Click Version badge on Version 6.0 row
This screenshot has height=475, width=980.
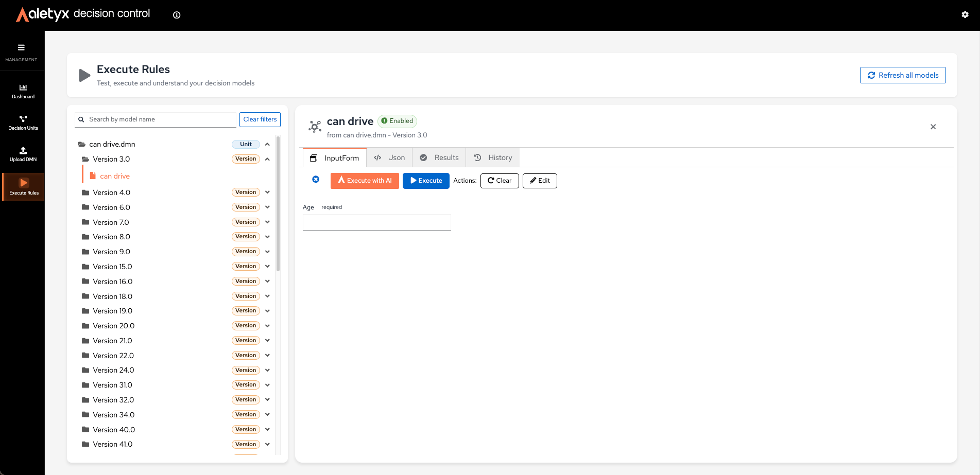[x=246, y=207]
